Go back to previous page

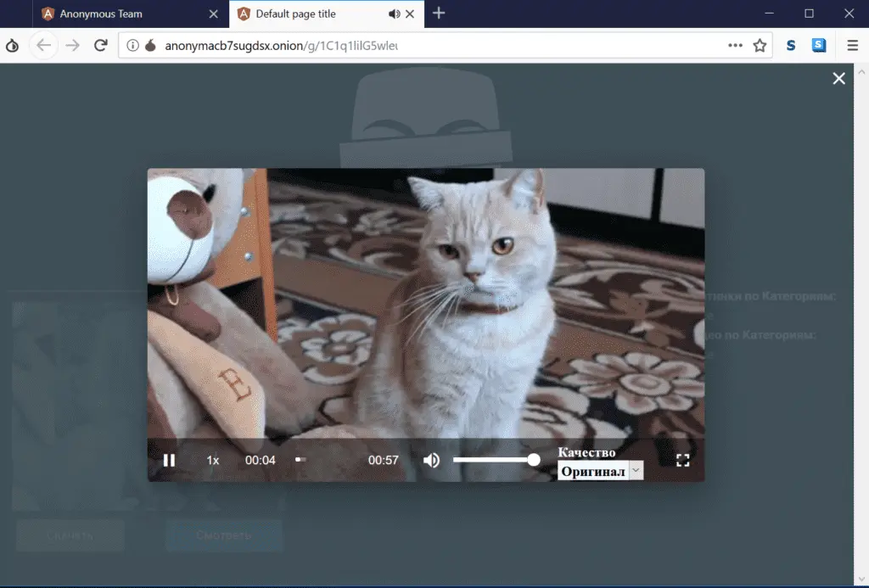(44, 46)
